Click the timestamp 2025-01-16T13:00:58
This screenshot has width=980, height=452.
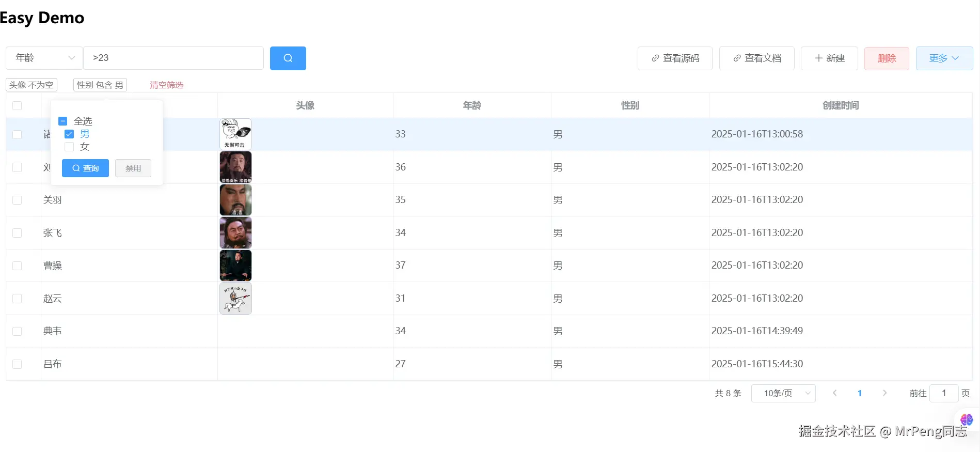pos(757,134)
